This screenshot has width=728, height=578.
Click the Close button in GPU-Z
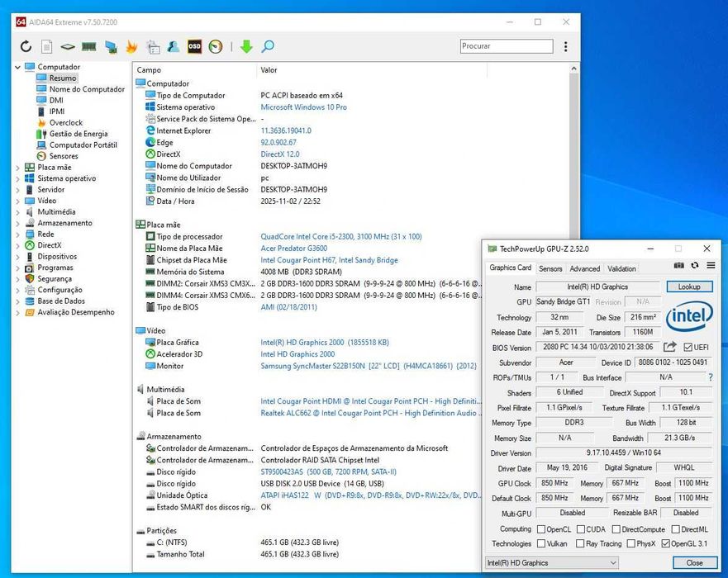click(695, 562)
